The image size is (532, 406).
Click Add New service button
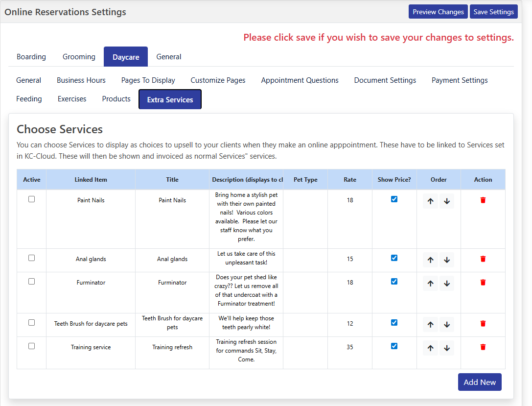point(480,382)
